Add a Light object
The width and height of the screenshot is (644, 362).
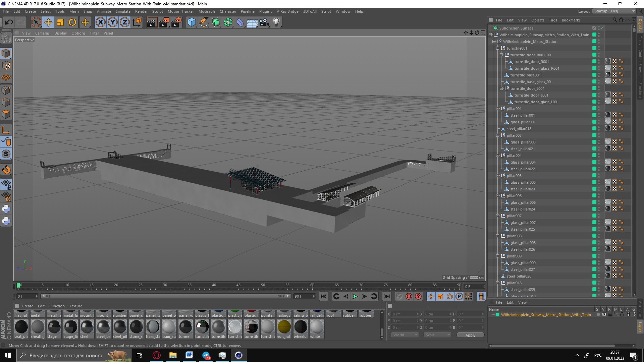coord(276,22)
